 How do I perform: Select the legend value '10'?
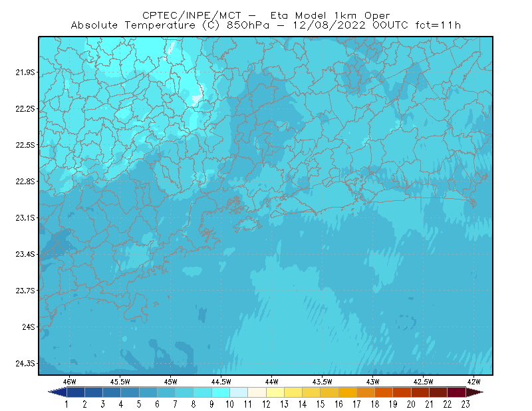click(229, 404)
